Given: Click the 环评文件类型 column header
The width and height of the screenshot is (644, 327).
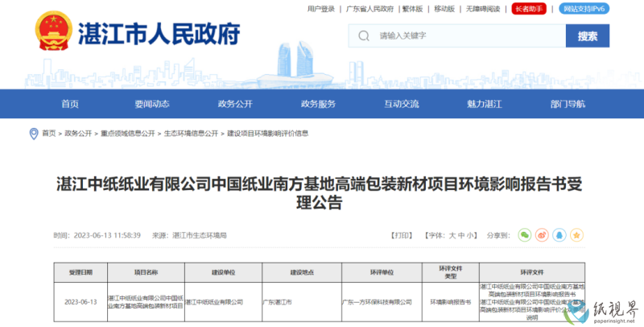Looking at the screenshot, I should pyautogui.click(x=451, y=272).
